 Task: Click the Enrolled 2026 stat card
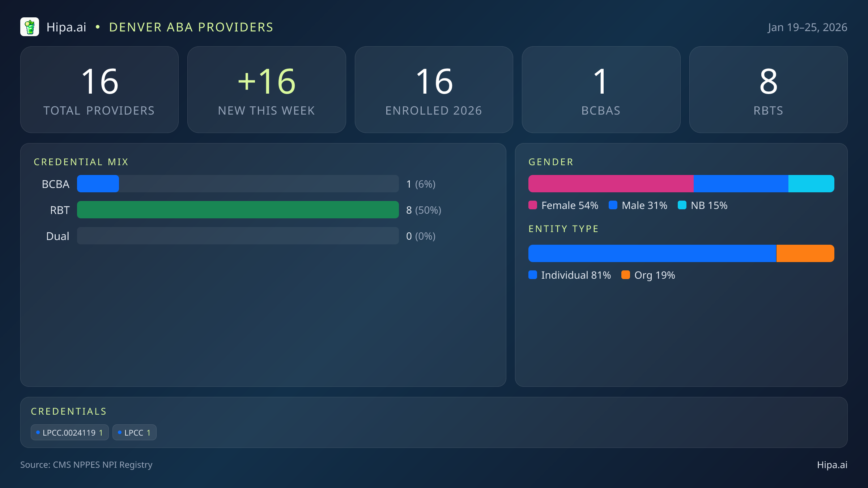[434, 90]
